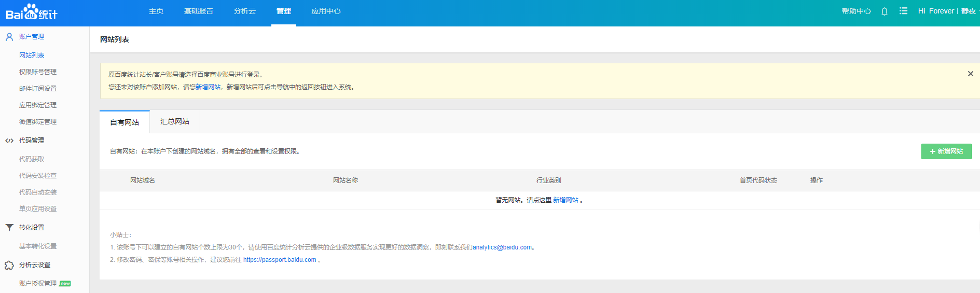Open 应用中心 in top navigation
This screenshot has height=293, width=980.
tap(326, 11)
